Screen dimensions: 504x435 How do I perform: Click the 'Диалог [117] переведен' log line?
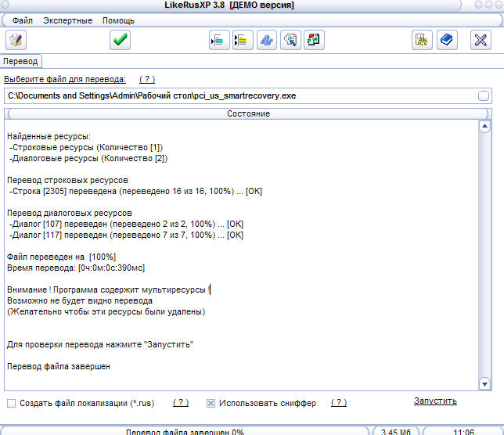pyautogui.click(x=126, y=235)
